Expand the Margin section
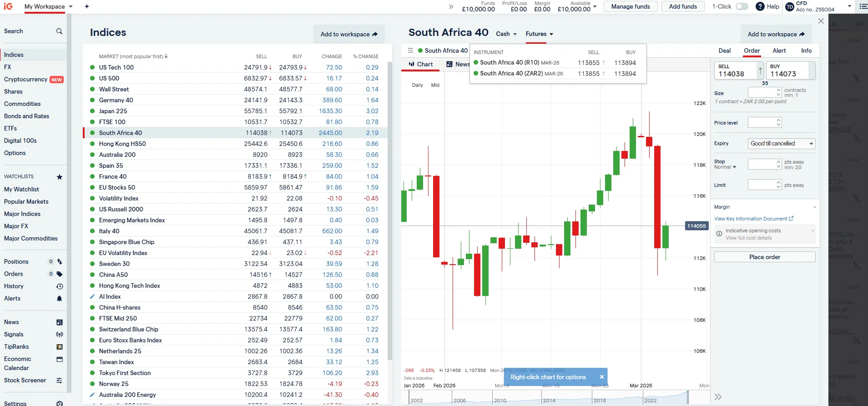 pos(765,207)
